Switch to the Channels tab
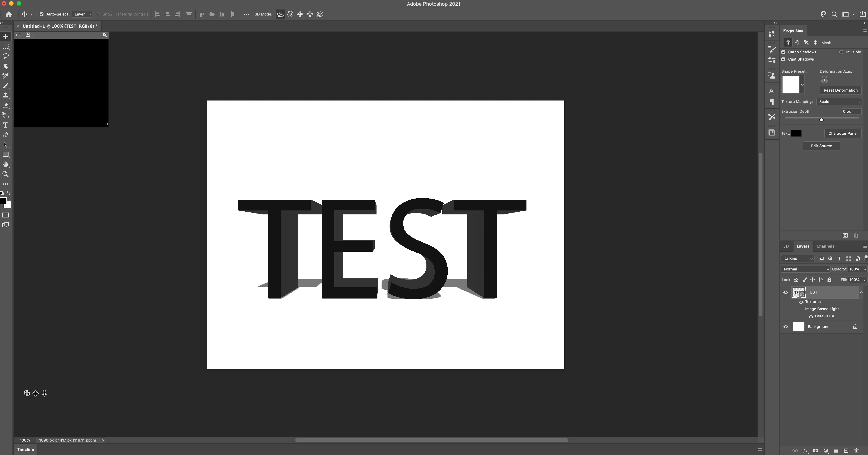 (x=825, y=246)
